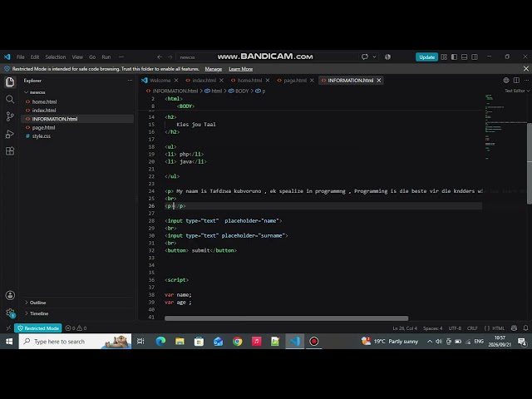Open the Run menu

click(x=106, y=57)
